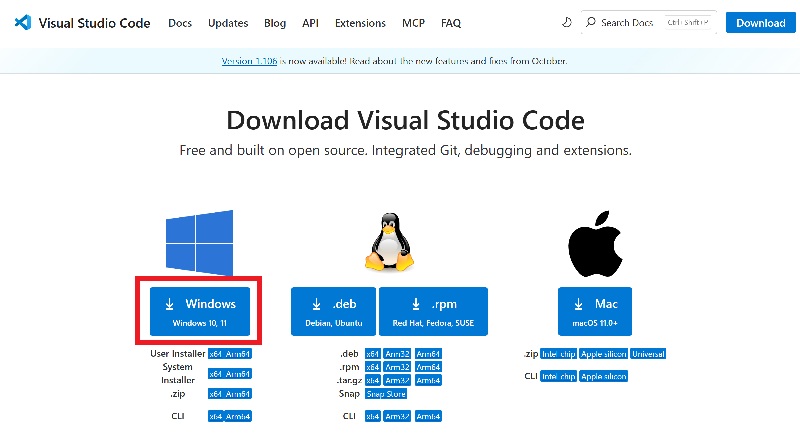Pick User Installer Arm64 for Windows
The image size is (800, 433).
[238, 354]
